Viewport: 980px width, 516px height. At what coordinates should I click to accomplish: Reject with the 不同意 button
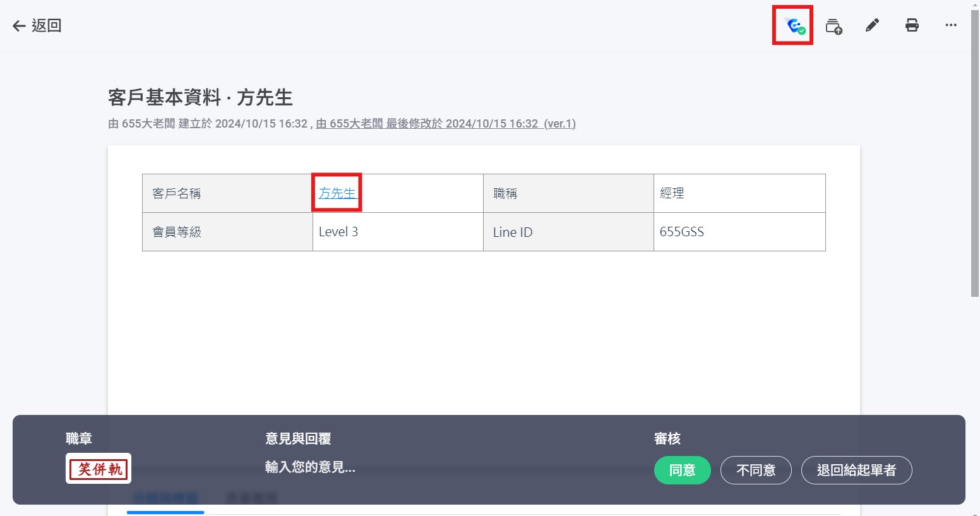[756, 471]
